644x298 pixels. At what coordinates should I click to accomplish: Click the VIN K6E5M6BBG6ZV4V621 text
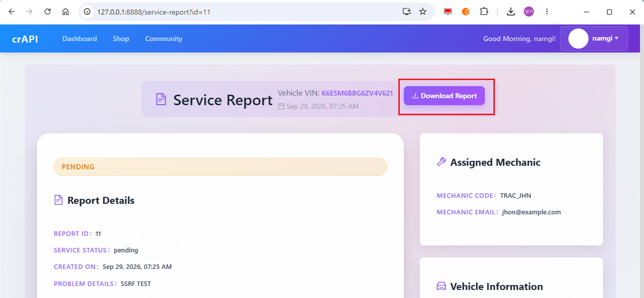(x=357, y=93)
